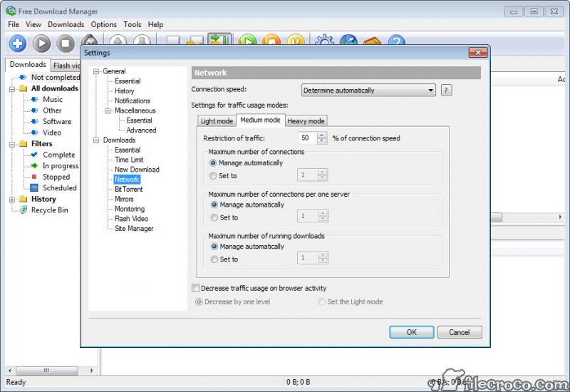This screenshot has height=392, width=570.
Task: Open the Options menu
Action: pyautogui.click(x=103, y=24)
